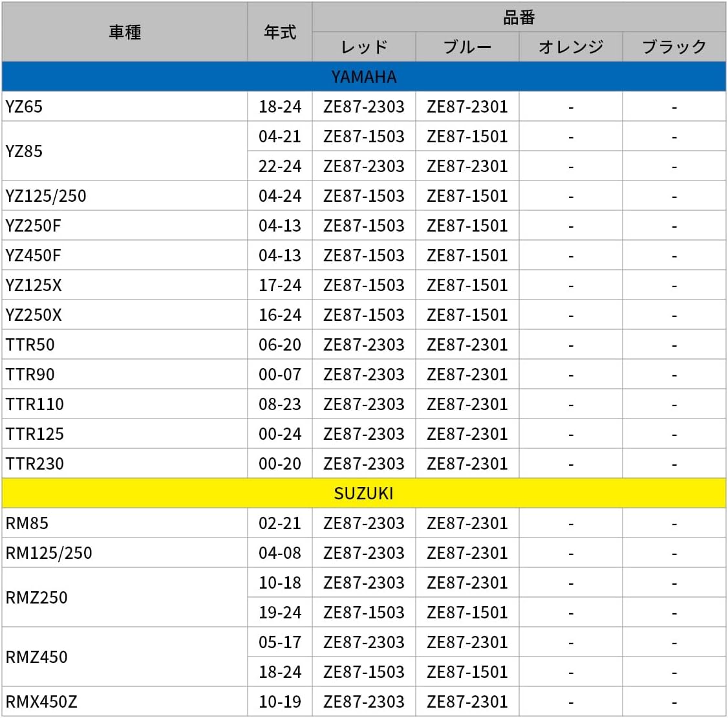Select the 10-19 year cell
The height and width of the screenshot is (718, 728).
coord(280,701)
